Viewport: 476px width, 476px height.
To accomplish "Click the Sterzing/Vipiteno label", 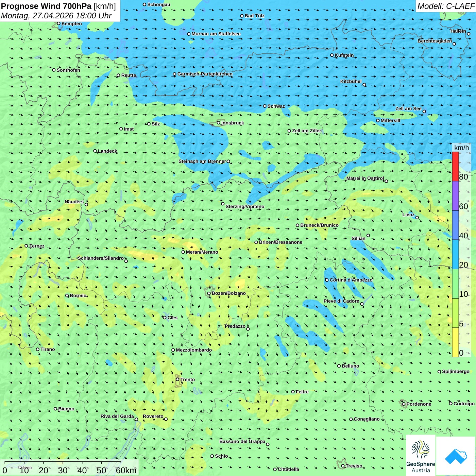I will (245, 206).
